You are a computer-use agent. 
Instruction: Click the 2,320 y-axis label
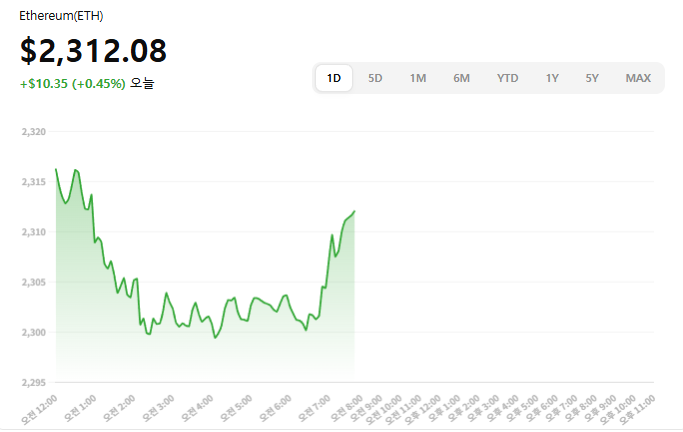[34, 132]
